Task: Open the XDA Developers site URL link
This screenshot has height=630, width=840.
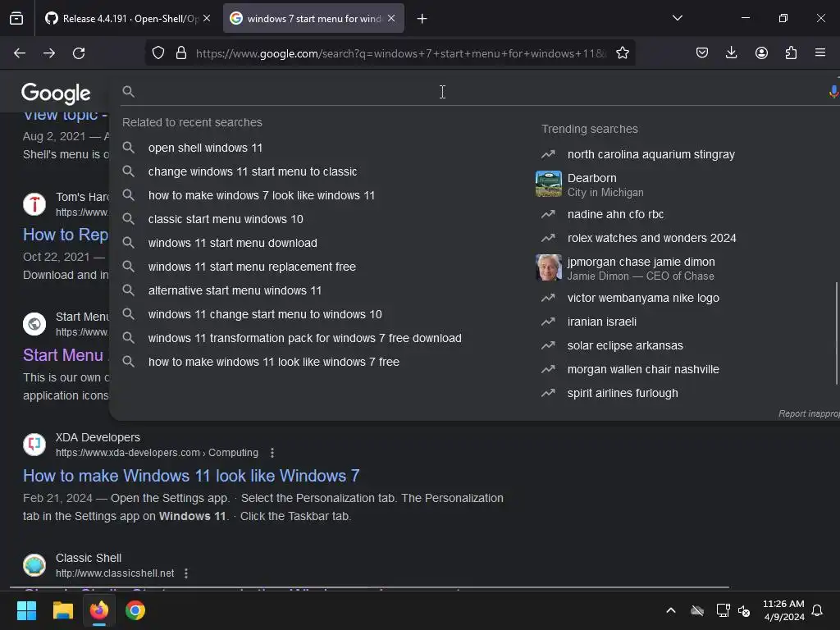Action: (x=157, y=453)
